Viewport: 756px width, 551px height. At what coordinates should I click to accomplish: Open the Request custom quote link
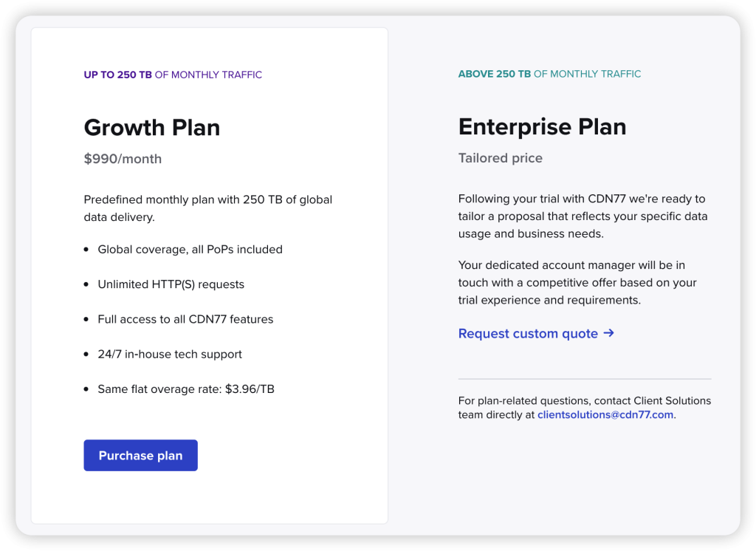(528, 334)
